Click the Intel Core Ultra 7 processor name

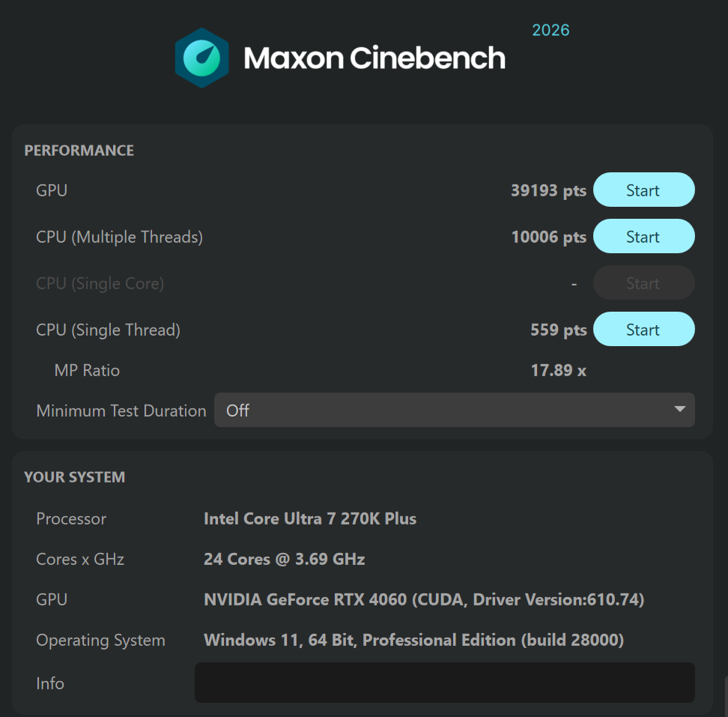click(310, 518)
